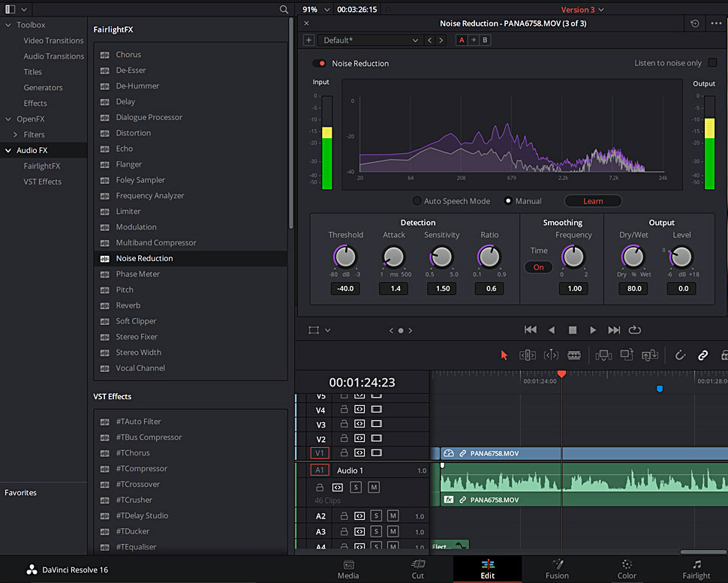Toggle the Noise Reduction bypass switch
This screenshot has height=583, width=728.
tap(319, 63)
